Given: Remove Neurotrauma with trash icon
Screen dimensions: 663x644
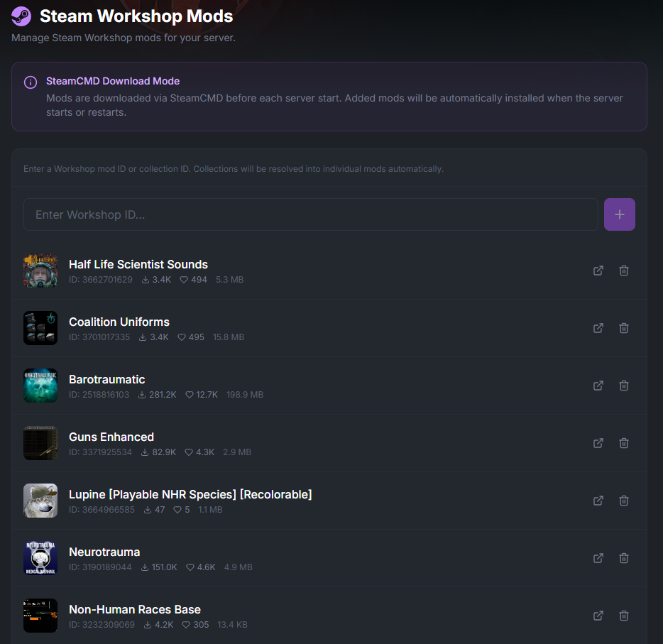Looking at the screenshot, I should [x=624, y=558].
